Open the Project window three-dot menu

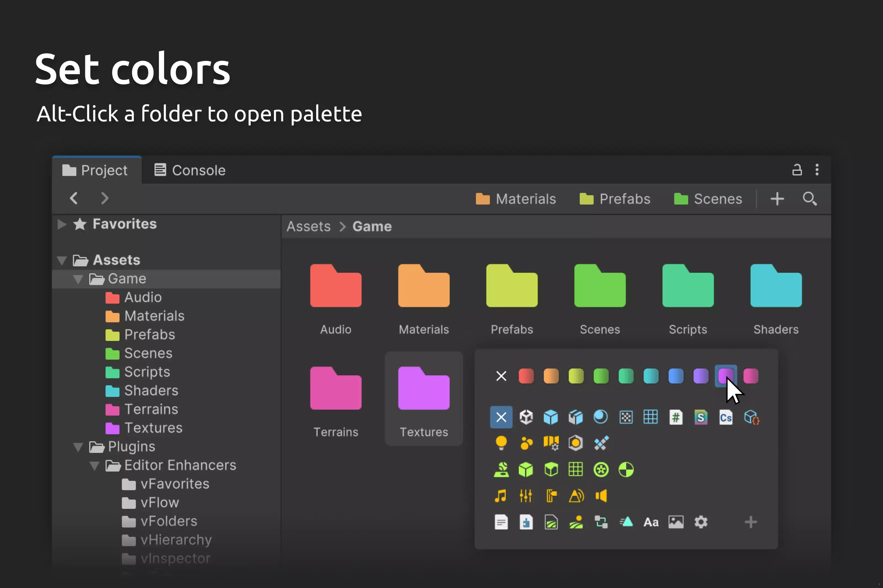817,170
